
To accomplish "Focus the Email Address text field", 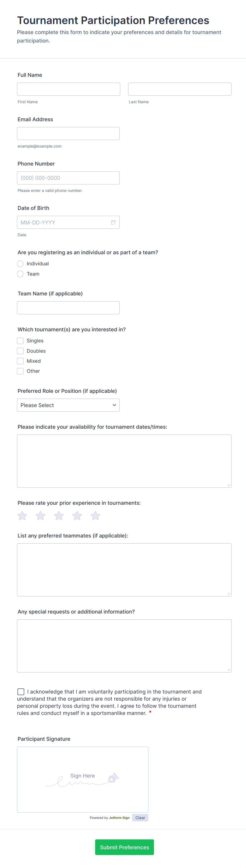I will point(68,133).
